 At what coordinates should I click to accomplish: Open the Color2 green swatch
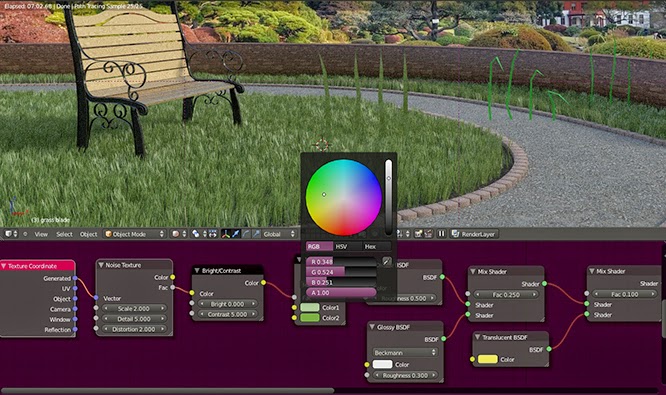pyautogui.click(x=310, y=318)
